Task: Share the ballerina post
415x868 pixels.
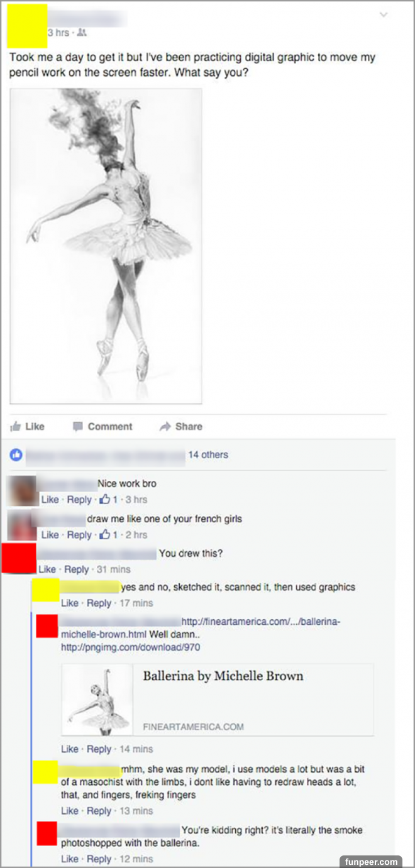Action: coord(181,426)
